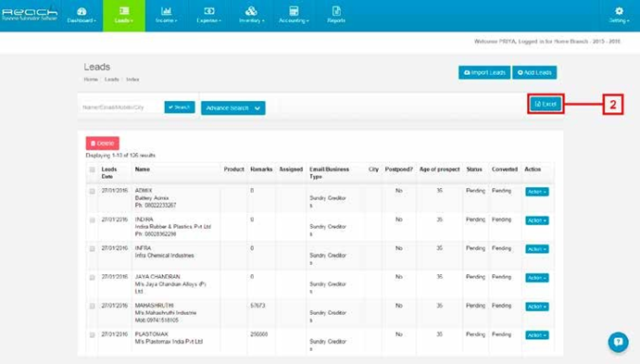This screenshot has width=640, height=364.
Task: Select the Inventory boxes icon
Action: (x=251, y=11)
